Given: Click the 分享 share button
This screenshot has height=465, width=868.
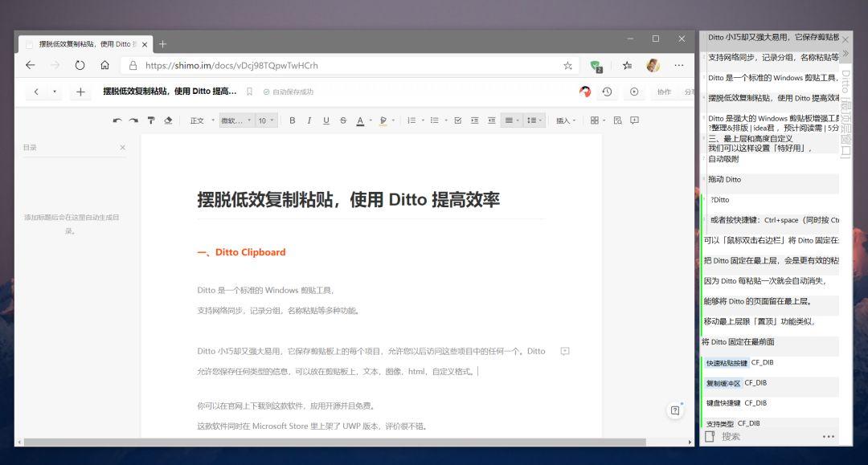Looking at the screenshot, I should tap(690, 92).
